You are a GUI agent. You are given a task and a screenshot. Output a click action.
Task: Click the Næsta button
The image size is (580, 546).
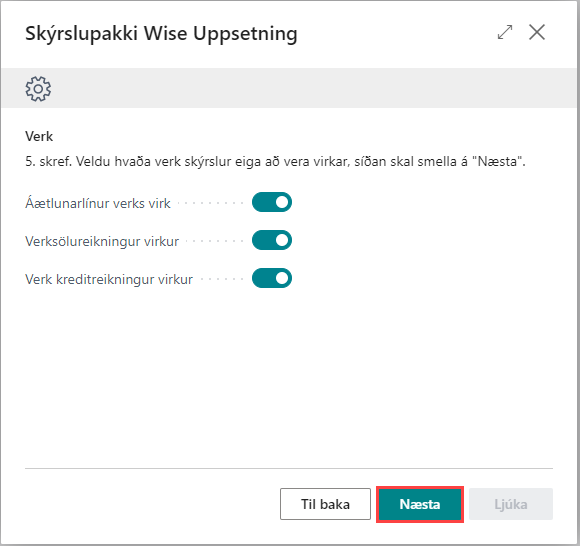click(420, 504)
